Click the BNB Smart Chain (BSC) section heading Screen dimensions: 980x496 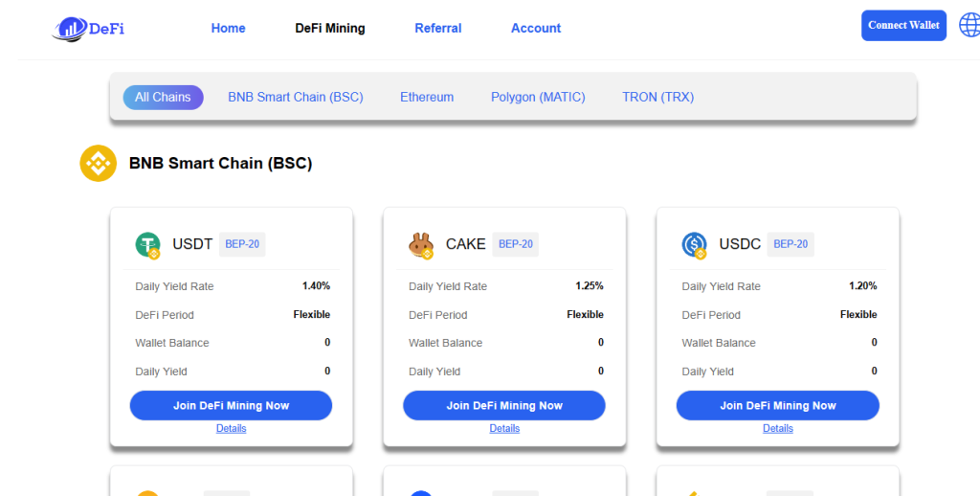click(x=221, y=164)
